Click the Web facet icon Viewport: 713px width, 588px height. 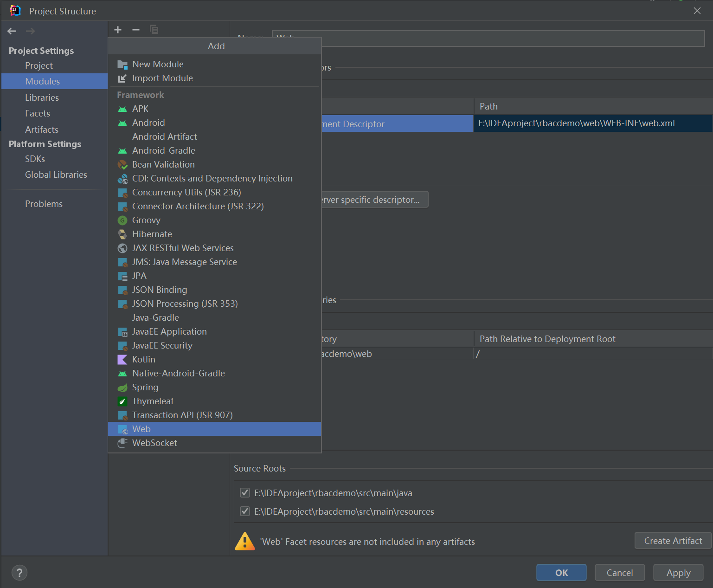122,429
